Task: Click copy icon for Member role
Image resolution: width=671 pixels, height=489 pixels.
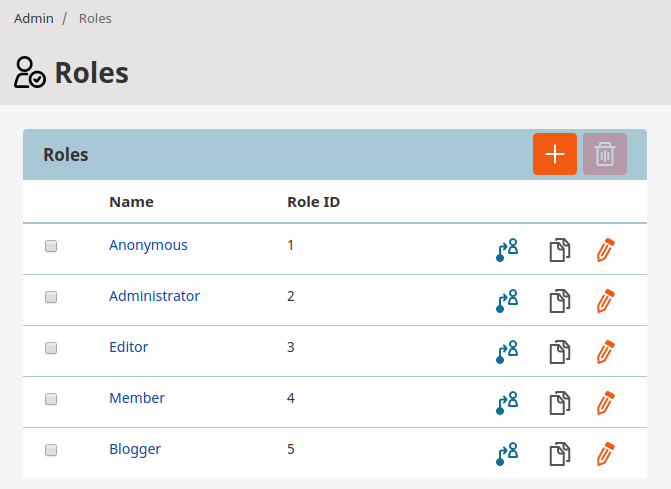Action: pos(560,403)
